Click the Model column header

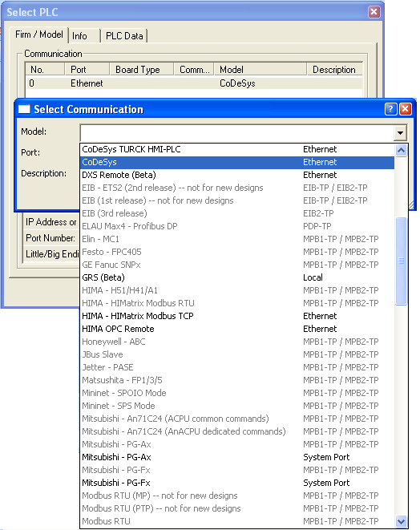point(260,69)
